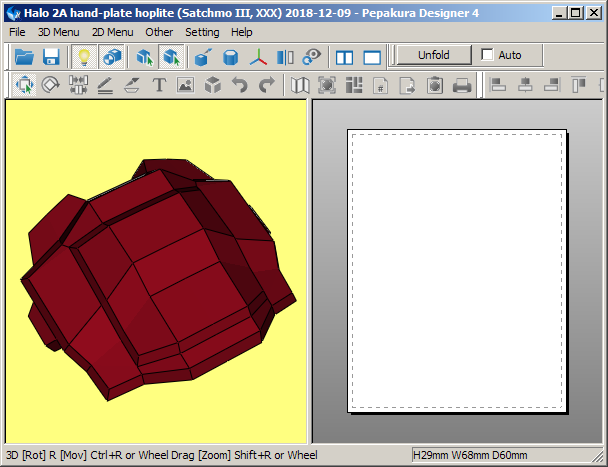
Task: Click the page number sheet icon
Action: [381, 85]
